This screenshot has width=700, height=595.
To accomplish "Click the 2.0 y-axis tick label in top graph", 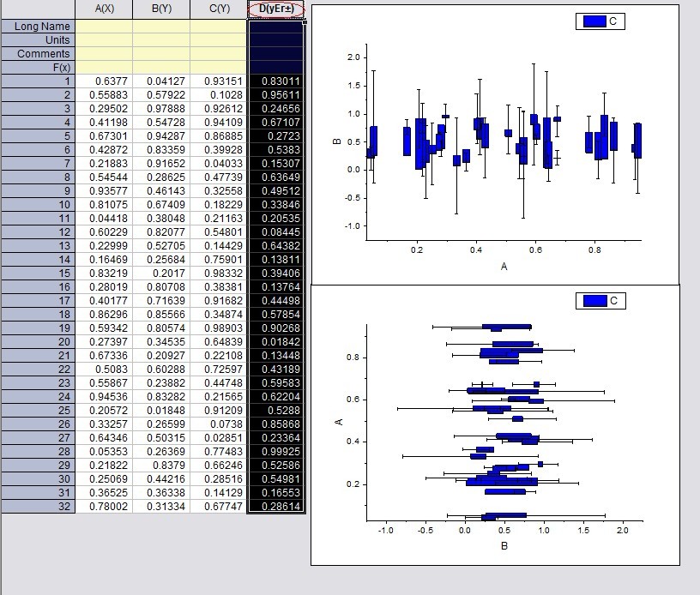I will pyautogui.click(x=353, y=57).
